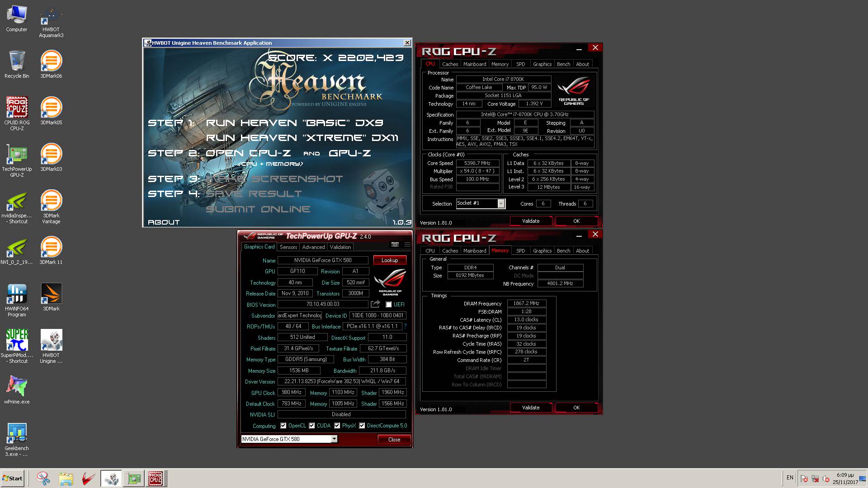Click the taskbar clock showing 25/11/2017
The image size is (868, 488).
[x=845, y=479]
